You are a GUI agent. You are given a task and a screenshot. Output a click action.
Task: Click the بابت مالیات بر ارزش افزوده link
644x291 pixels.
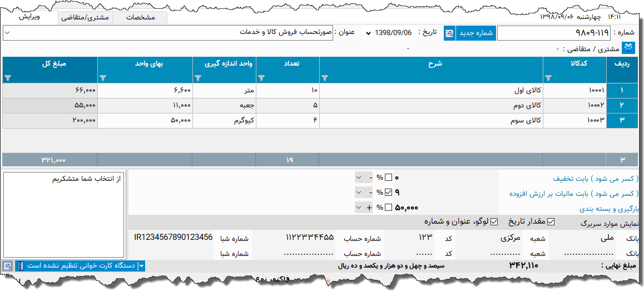pos(574,193)
